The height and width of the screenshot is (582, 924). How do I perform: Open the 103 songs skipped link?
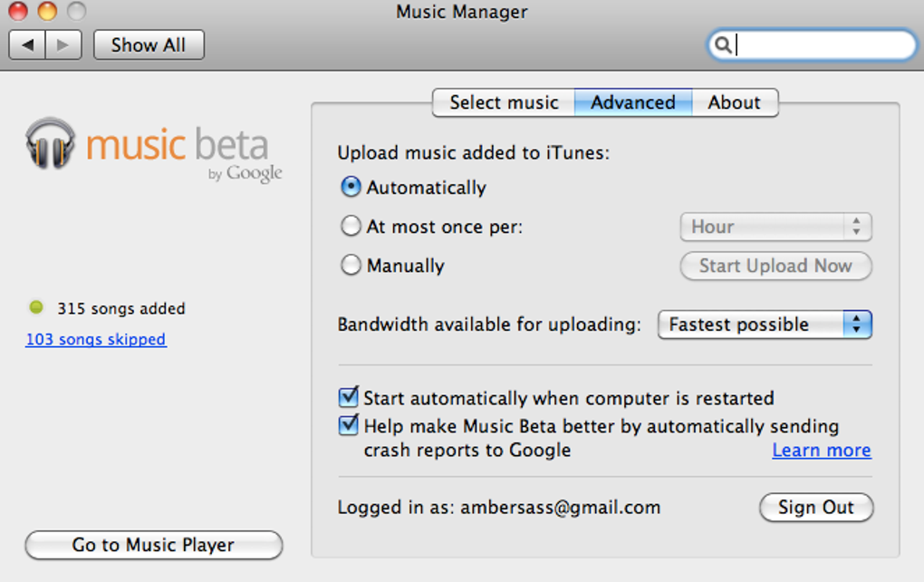click(96, 340)
